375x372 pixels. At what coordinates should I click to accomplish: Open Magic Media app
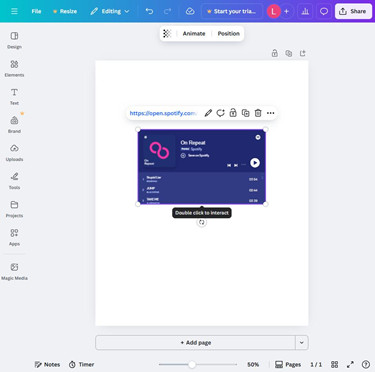pos(14,271)
